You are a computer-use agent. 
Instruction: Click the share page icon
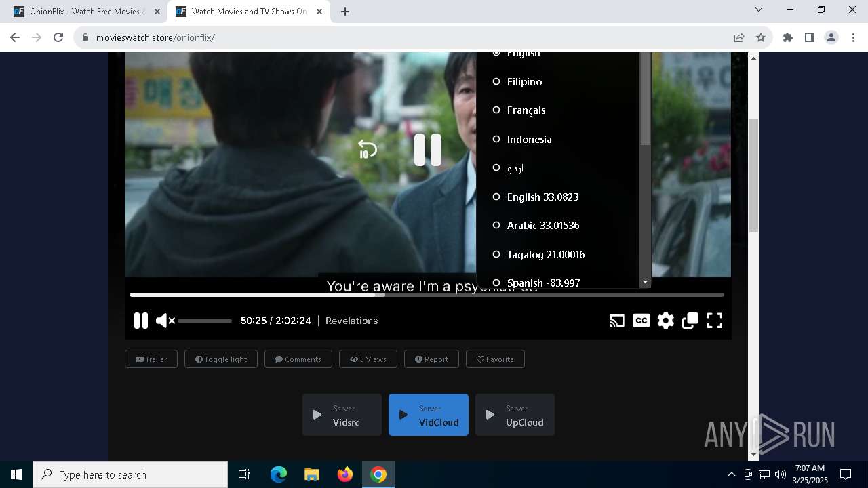[x=739, y=37]
